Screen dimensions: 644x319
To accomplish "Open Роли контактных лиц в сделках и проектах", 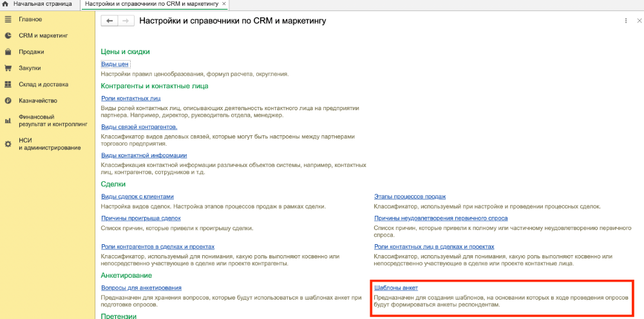I will pyautogui.click(x=434, y=247).
